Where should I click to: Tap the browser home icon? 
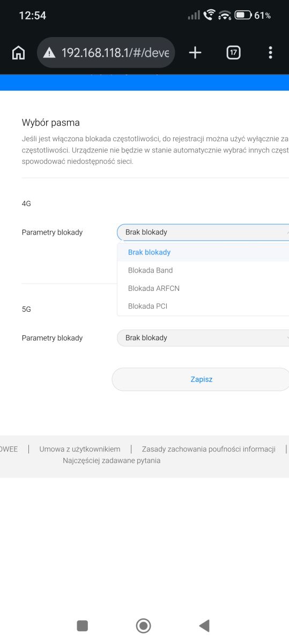point(18,53)
